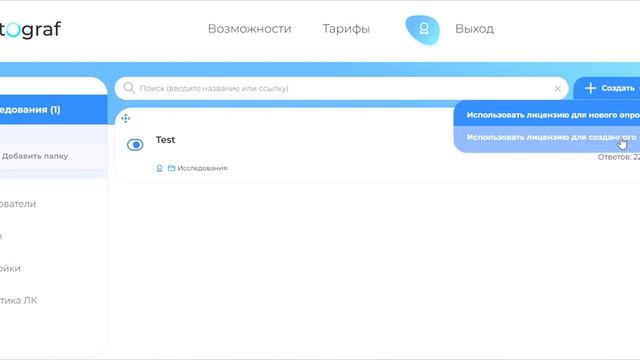Open the Test survey title

165,140
